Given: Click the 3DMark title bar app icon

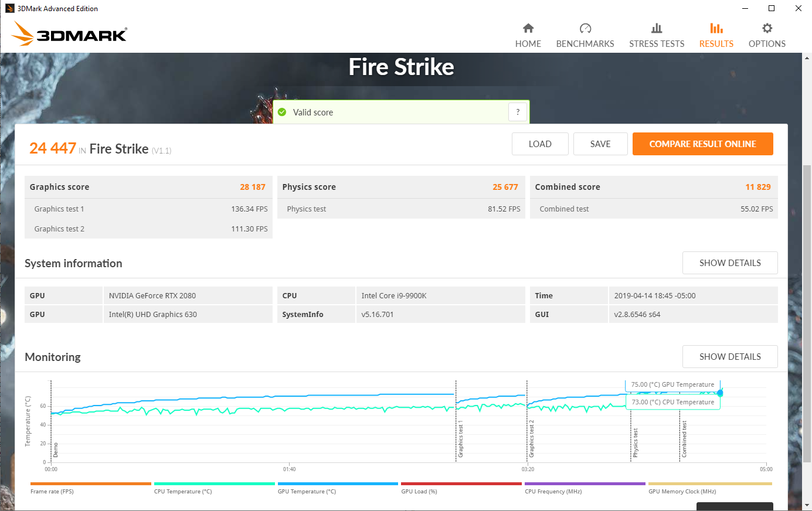Looking at the screenshot, I should [9, 8].
